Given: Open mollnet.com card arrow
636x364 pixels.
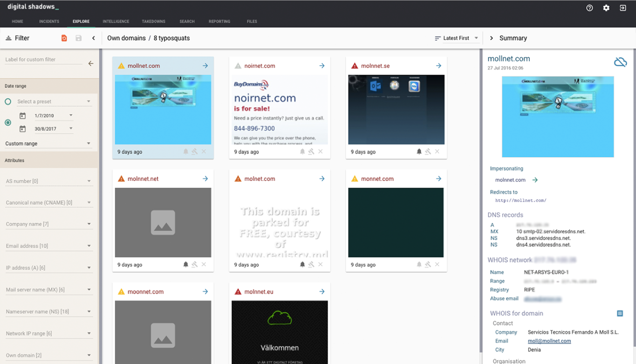Looking at the screenshot, I should pos(205,66).
